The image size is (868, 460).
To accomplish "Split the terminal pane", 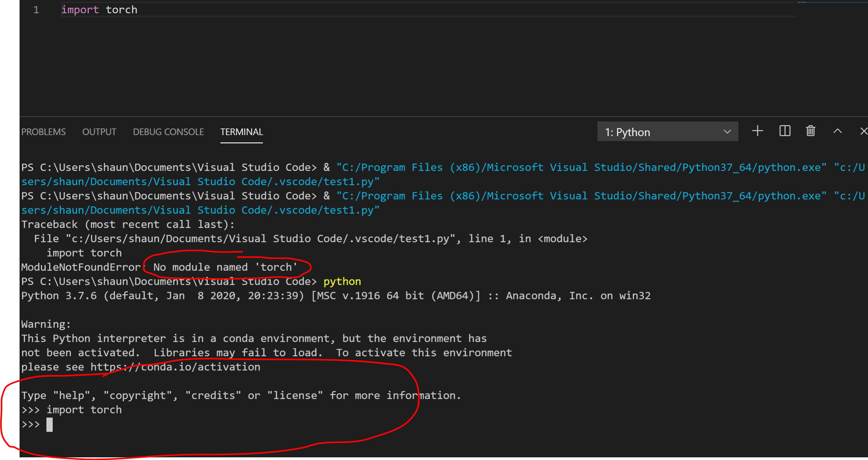I will click(784, 131).
